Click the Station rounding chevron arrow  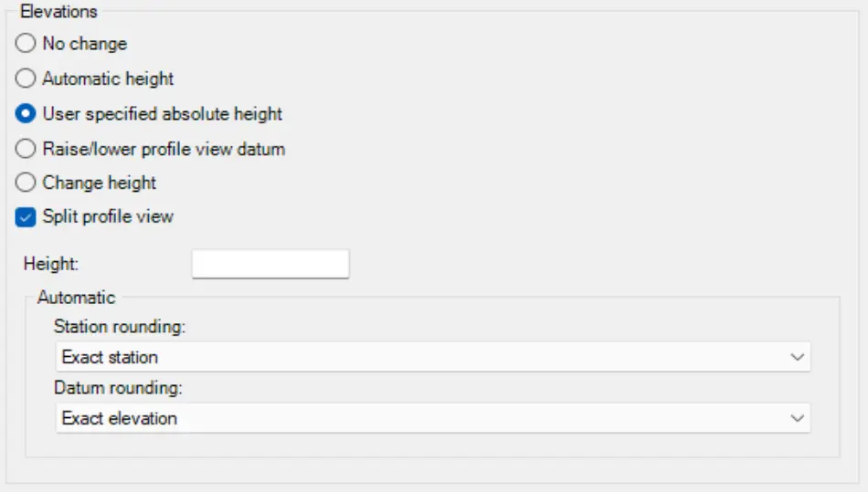(x=797, y=357)
